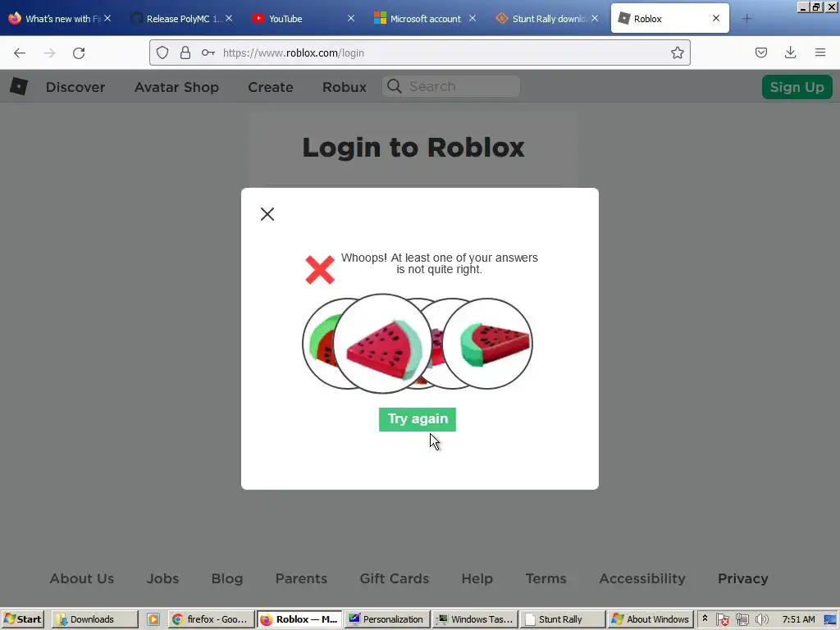Open the Blog footer link
The height and width of the screenshot is (630, 840).
pyautogui.click(x=227, y=578)
